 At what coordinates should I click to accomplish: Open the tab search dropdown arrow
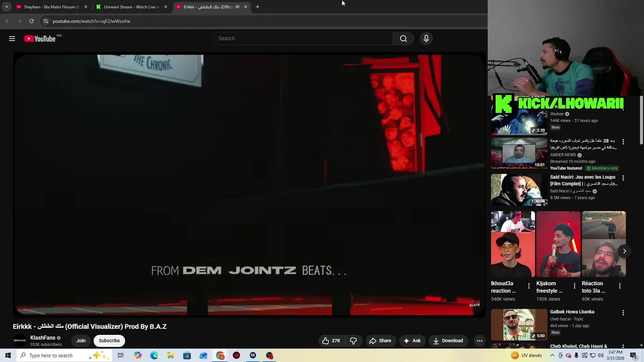[7, 7]
